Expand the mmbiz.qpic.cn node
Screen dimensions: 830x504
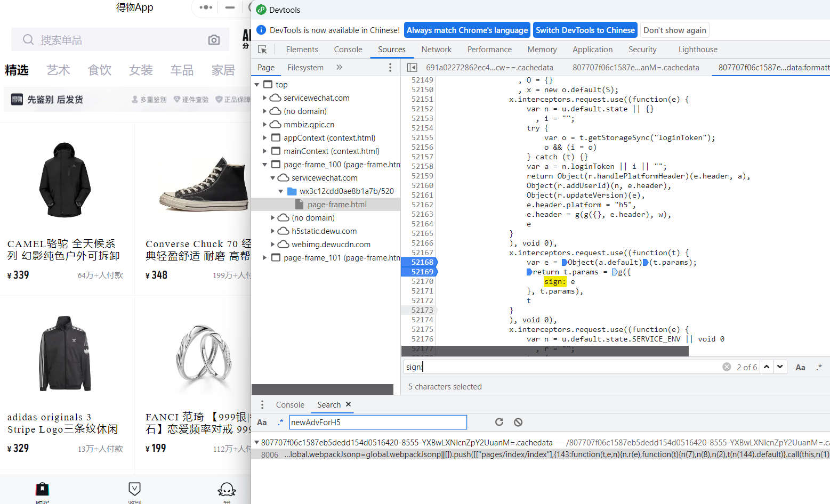264,125
